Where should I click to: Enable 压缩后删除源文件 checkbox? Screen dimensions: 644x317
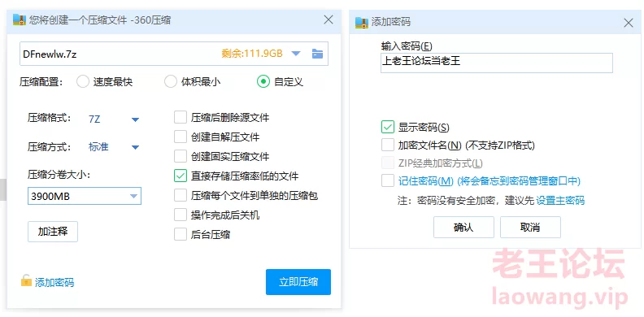pos(181,117)
